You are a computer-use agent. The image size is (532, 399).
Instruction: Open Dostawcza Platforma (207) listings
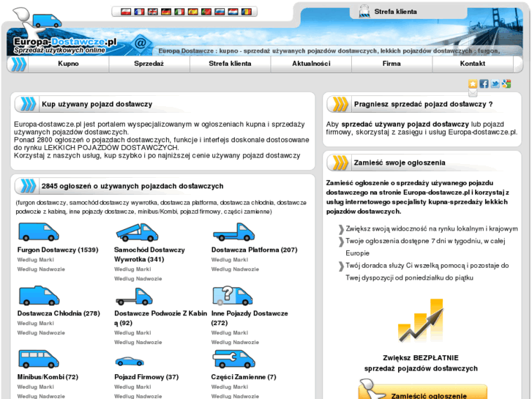[x=254, y=250]
